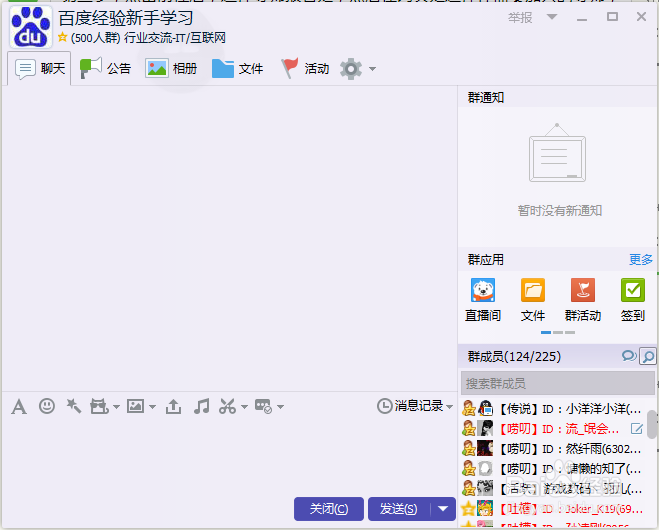Go to second page dot of 群应用
This screenshot has height=530, width=659.
point(558,332)
